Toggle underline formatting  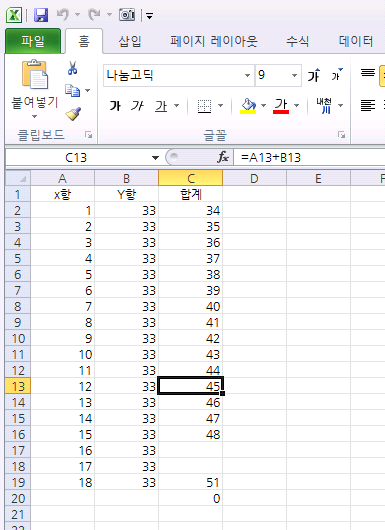tap(161, 106)
